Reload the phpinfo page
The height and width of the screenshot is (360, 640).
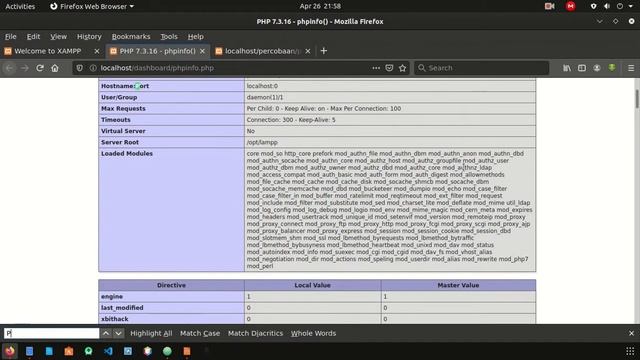40,68
